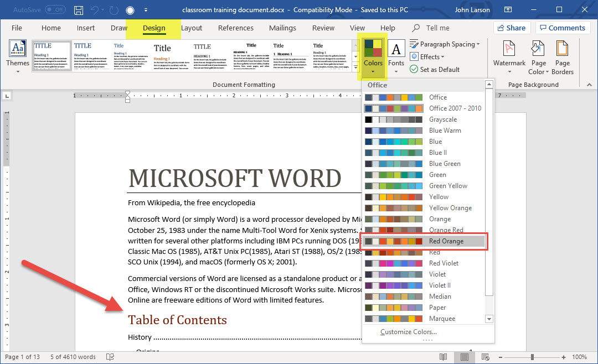The width and height of the screenshot is (598, 364).
Task: Open the Layout ribbon tab
Action: [192, 28]
